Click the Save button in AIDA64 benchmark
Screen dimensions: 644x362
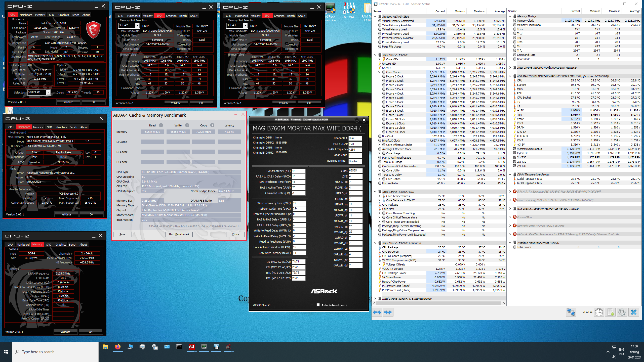[122, 234]
